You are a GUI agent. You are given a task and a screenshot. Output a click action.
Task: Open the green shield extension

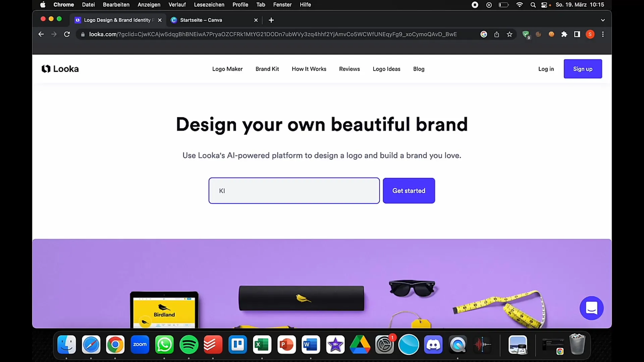pos(526,34)
